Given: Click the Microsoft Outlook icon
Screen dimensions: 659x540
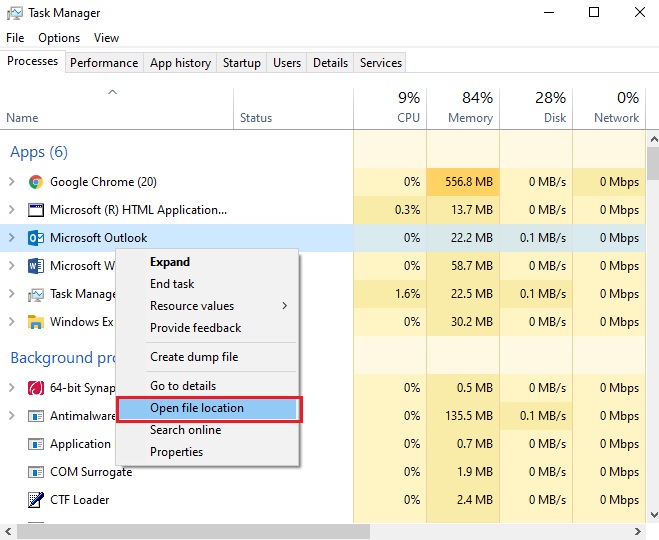Looking at the screenshot, I should click(x=36, y=238).
